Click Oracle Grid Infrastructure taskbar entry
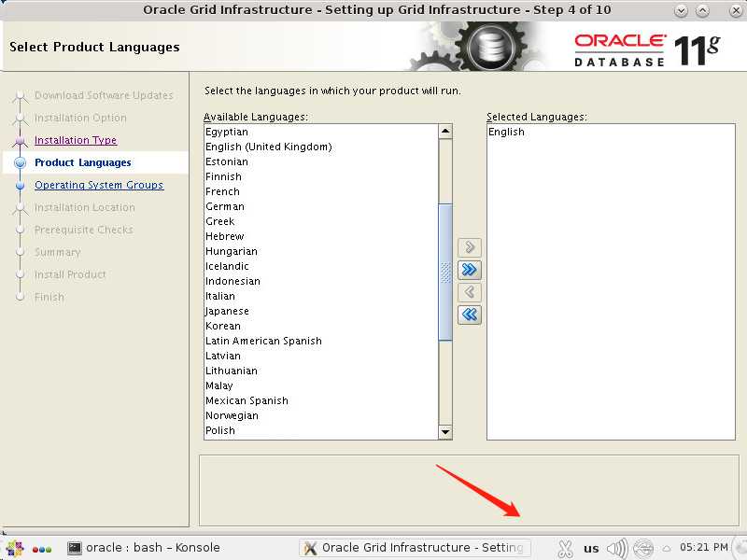The width and height of the screenshot is (747, 560). [415, 548]
